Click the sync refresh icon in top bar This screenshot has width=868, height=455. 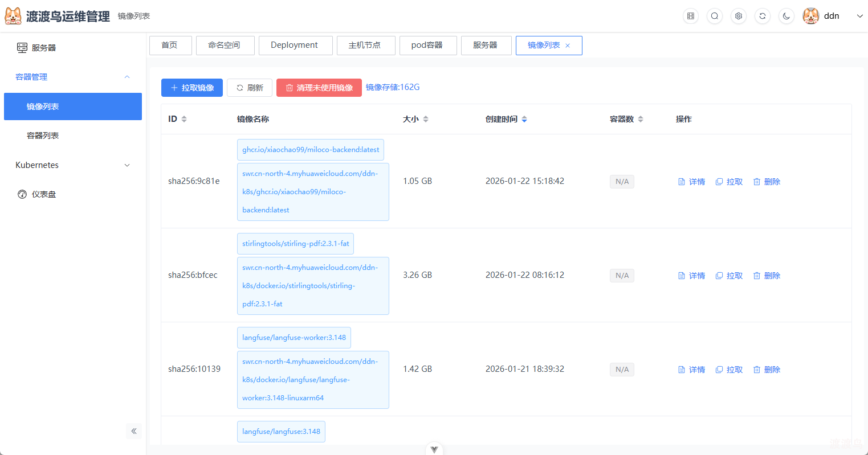(762, 16)
